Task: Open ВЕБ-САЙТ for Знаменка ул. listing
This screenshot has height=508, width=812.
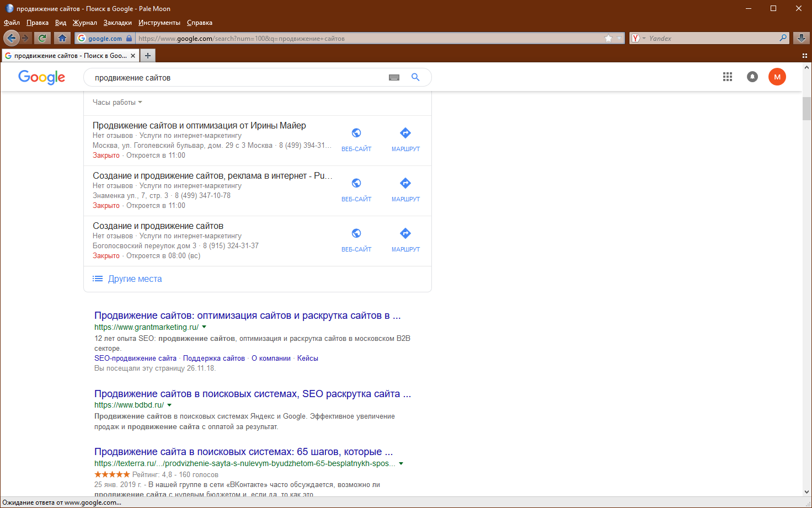Action: point(356,190)
